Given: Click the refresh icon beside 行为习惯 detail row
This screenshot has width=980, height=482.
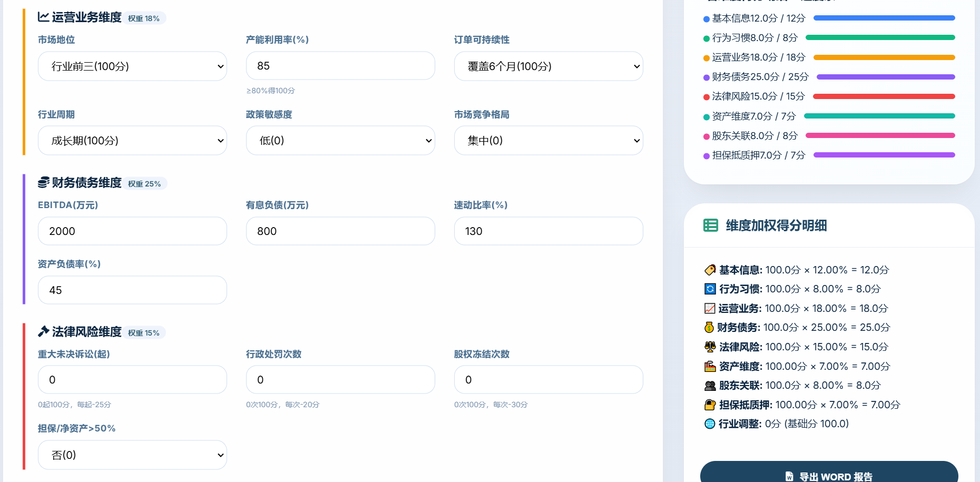Looking at the screenshot, I should tap(710, 289).
